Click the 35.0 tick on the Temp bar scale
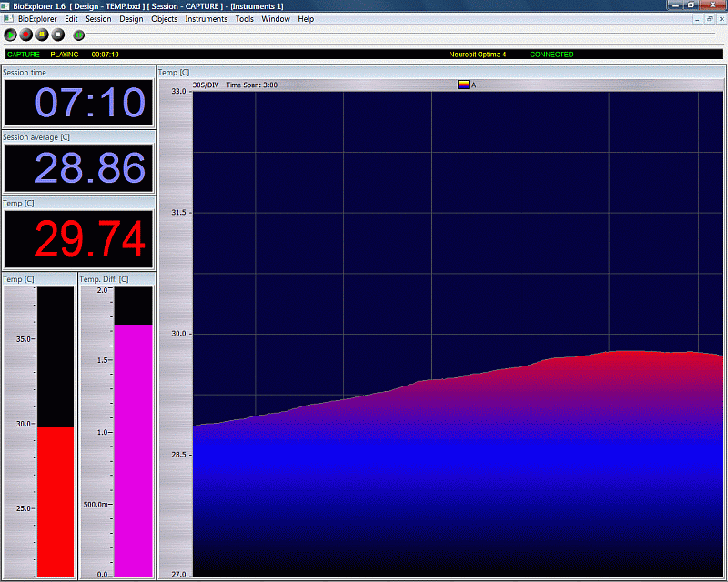Screen dimensions: 728x582 [24, 339]
